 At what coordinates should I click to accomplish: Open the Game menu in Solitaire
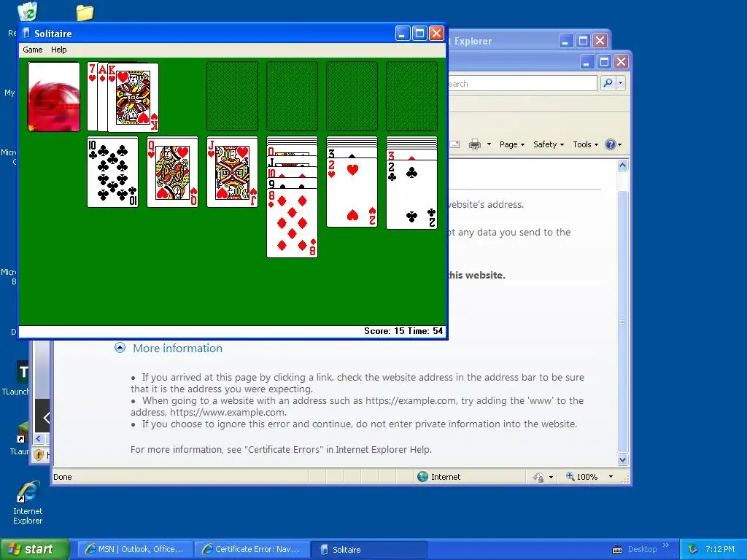tap(32, 50)
